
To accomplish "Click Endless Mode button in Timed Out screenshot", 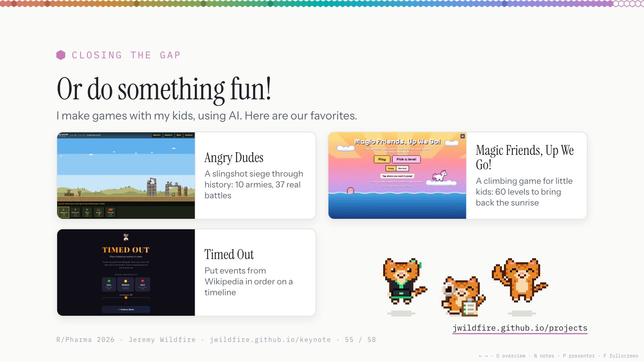I will click(126, 309).
